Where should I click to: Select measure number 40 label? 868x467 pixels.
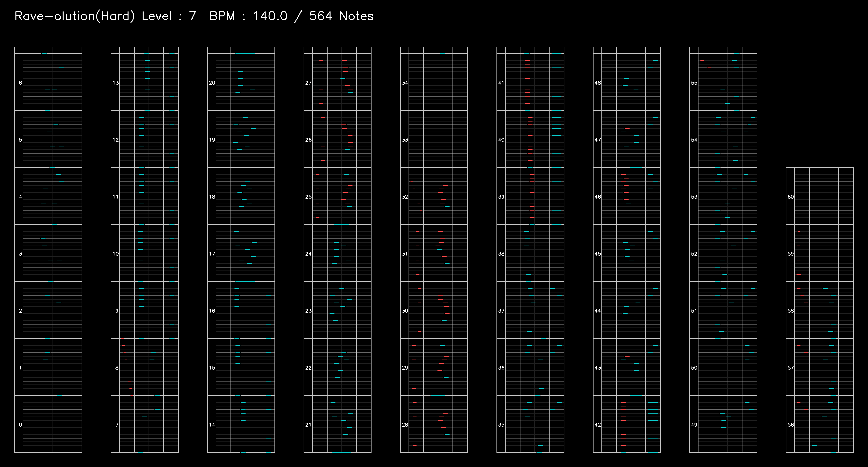point(501,139)
